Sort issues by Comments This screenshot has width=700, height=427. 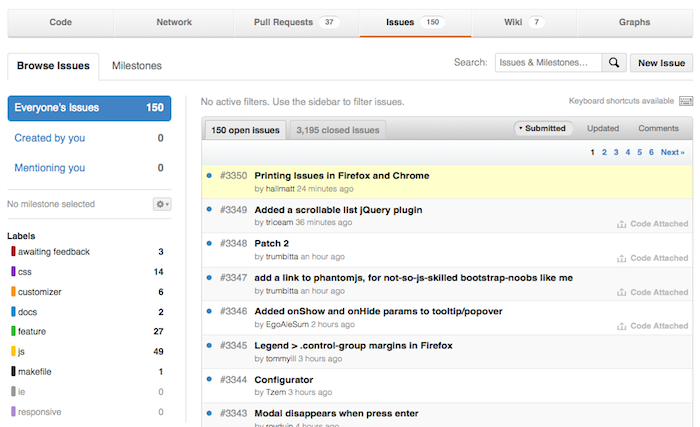point(658,128)
